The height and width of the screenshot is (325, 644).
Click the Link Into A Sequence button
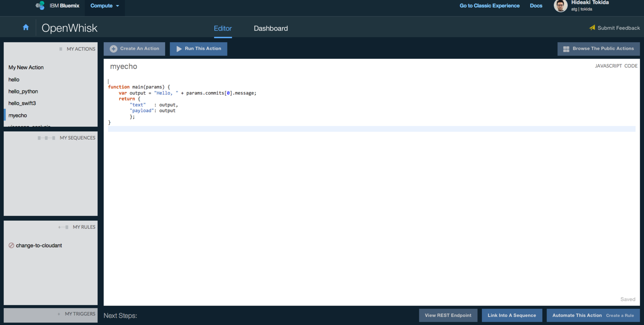click(512, 315)
